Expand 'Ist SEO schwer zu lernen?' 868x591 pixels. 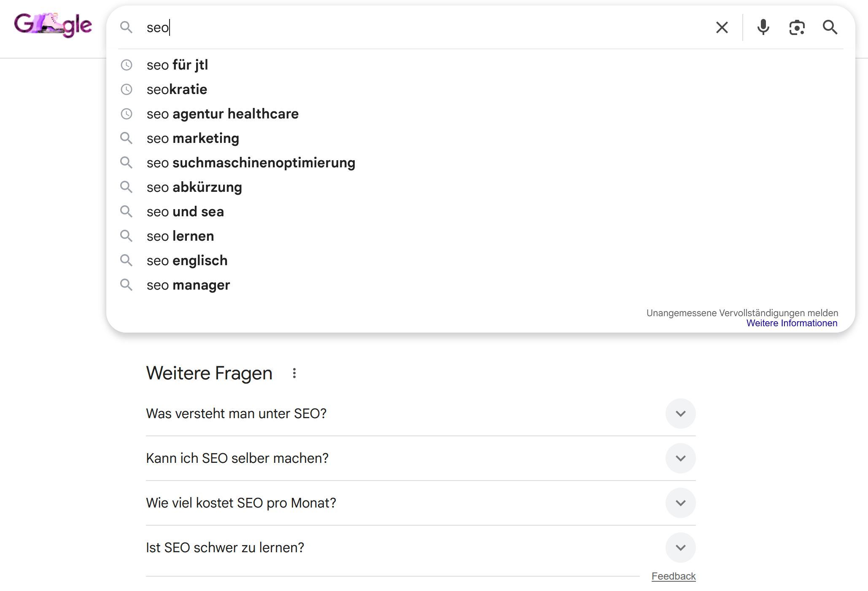tap(680, 548)
